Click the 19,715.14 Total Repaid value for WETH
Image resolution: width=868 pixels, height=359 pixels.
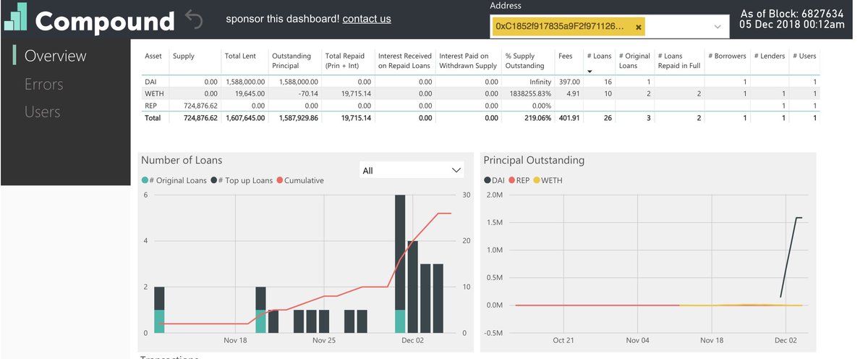[354, 93]
